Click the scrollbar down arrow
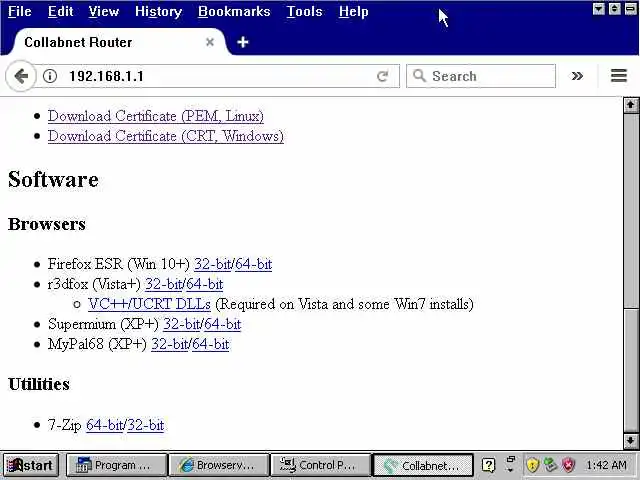 [x=631, y=441]
